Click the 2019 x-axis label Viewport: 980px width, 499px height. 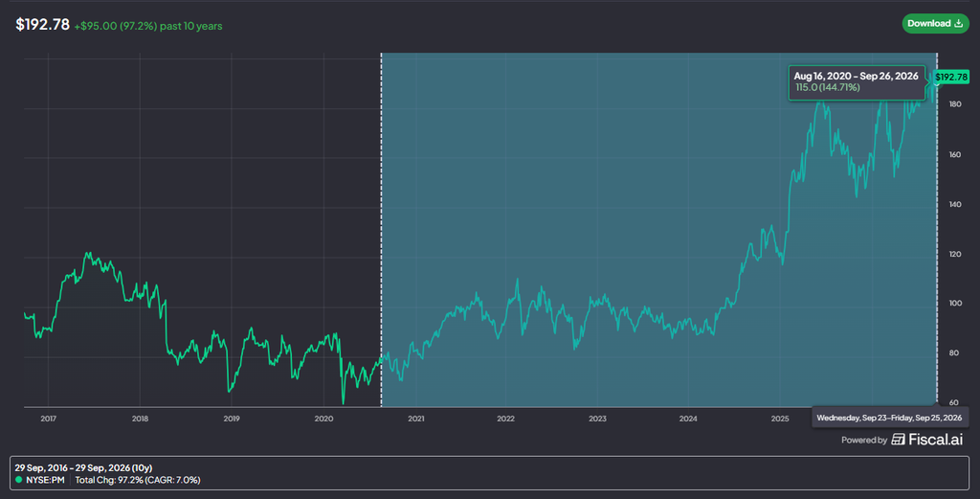point(232,419)
